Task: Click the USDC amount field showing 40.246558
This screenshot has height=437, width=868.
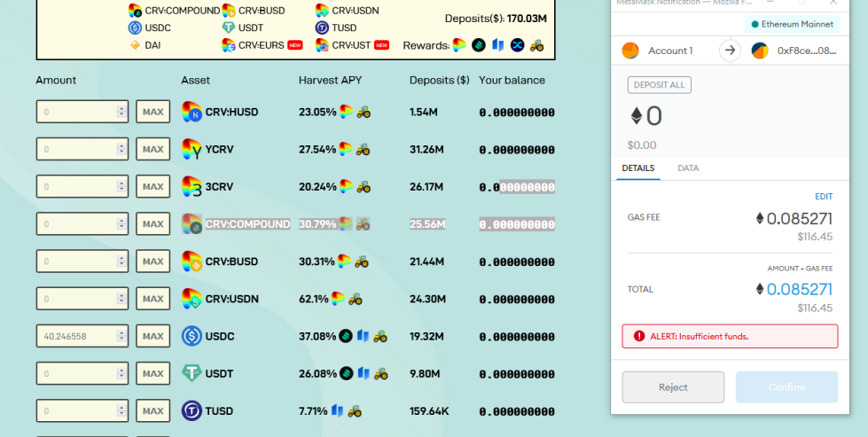Action: point(82,336)
